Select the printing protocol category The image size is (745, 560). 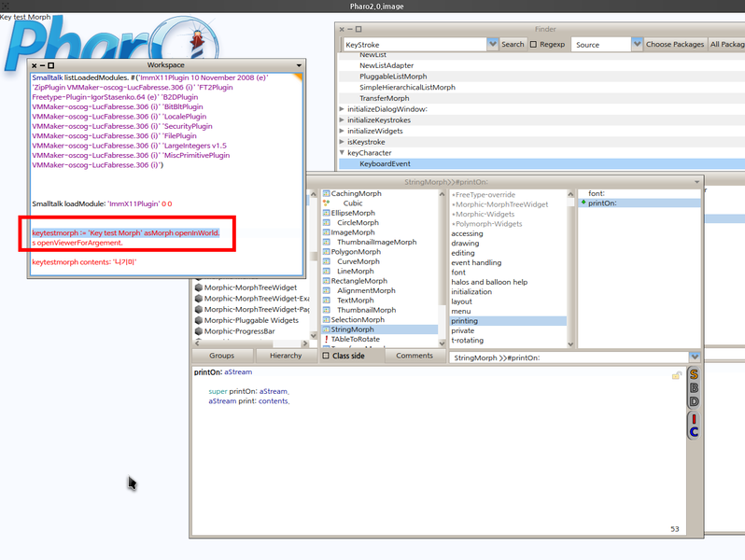[464, 321]
